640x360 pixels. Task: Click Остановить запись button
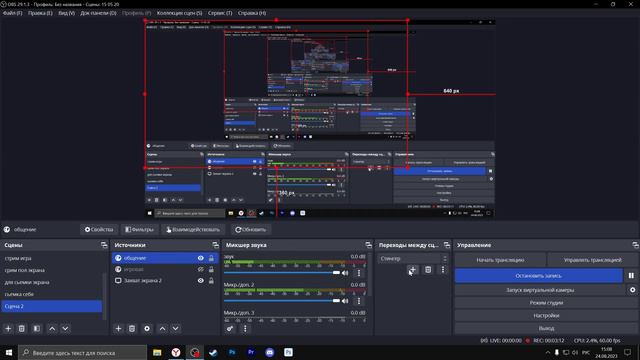[539, 276]
